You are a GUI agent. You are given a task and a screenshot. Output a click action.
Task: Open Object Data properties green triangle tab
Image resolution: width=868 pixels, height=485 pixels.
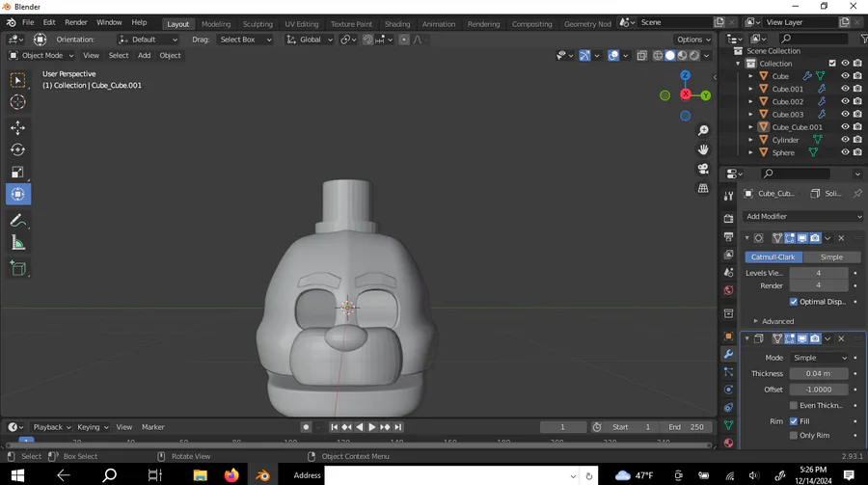[728, 425]
